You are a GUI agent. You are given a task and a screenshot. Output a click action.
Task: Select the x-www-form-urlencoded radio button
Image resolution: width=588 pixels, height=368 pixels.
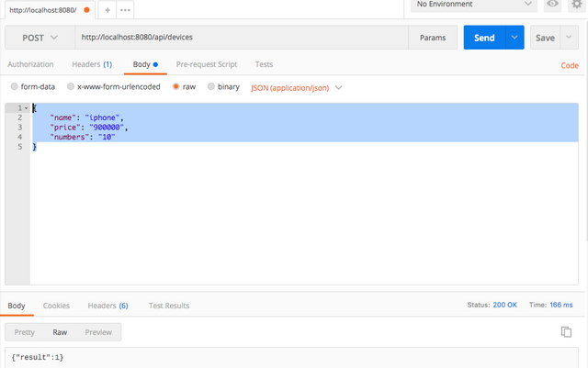coord(71,86)
